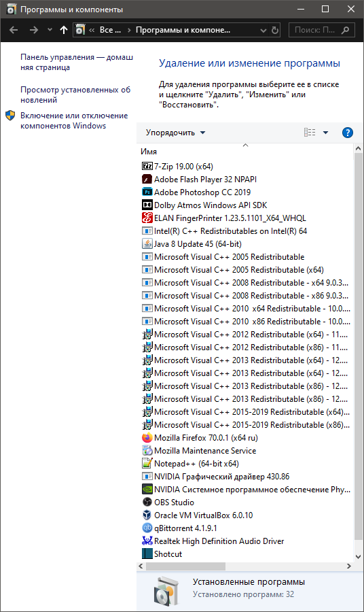Select qBittorrent 4.1.9.1 entry text
The height and width of the screenshot is (612, 364).
(185, 528)
